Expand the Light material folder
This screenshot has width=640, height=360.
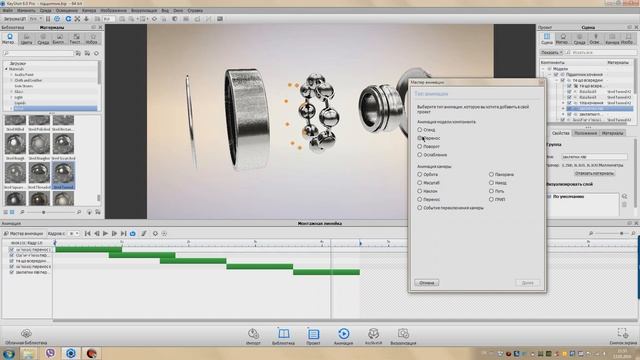pyautogui.click(x=11, y=97)
